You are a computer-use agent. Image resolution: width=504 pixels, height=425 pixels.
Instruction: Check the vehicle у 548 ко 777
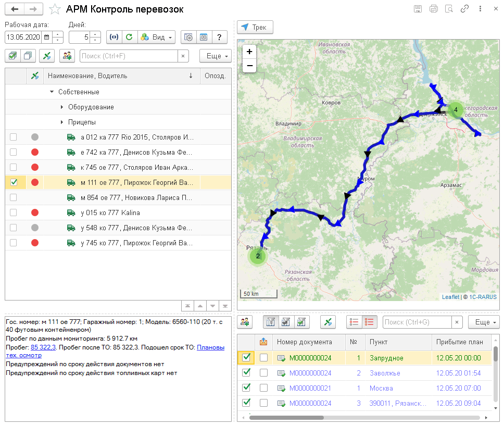[13, 228]
